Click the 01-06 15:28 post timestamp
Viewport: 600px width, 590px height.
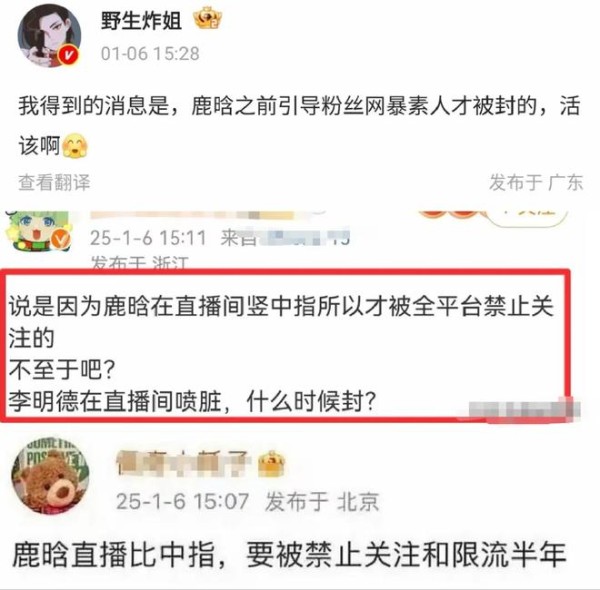[x=150, y=54]
